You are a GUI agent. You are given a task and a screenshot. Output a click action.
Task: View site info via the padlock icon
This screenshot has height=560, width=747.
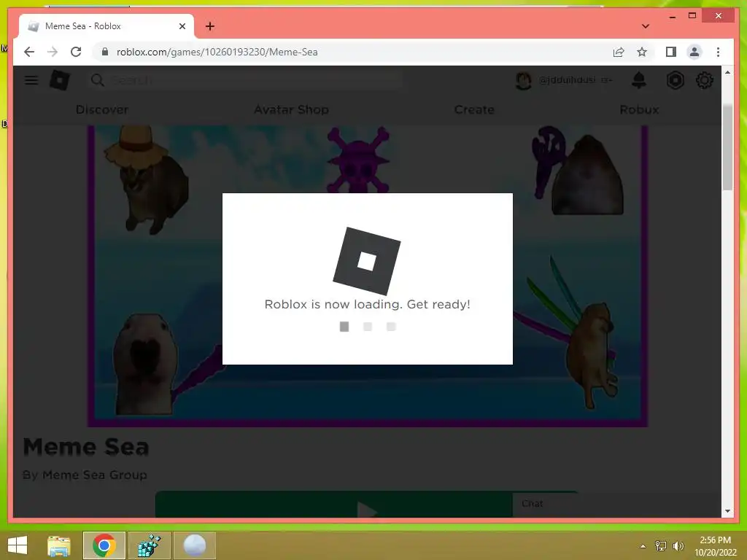point(105,52)
